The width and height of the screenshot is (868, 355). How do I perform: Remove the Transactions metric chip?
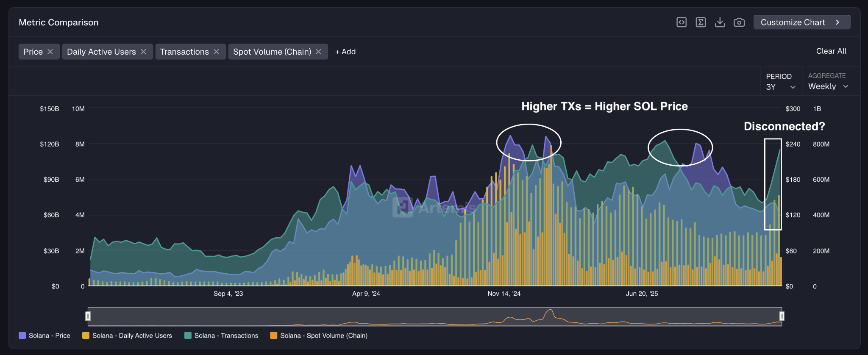point(217,52)
